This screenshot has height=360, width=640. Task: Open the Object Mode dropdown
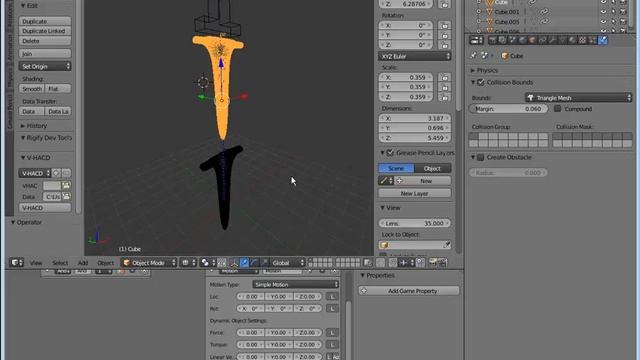point(149,262)
